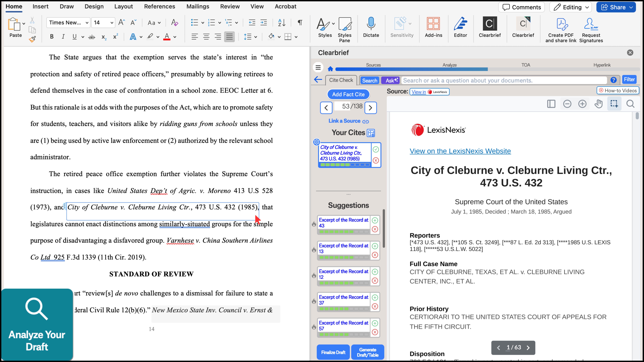
Task: Click Request Signatures
Action: [x=591, y=30]
